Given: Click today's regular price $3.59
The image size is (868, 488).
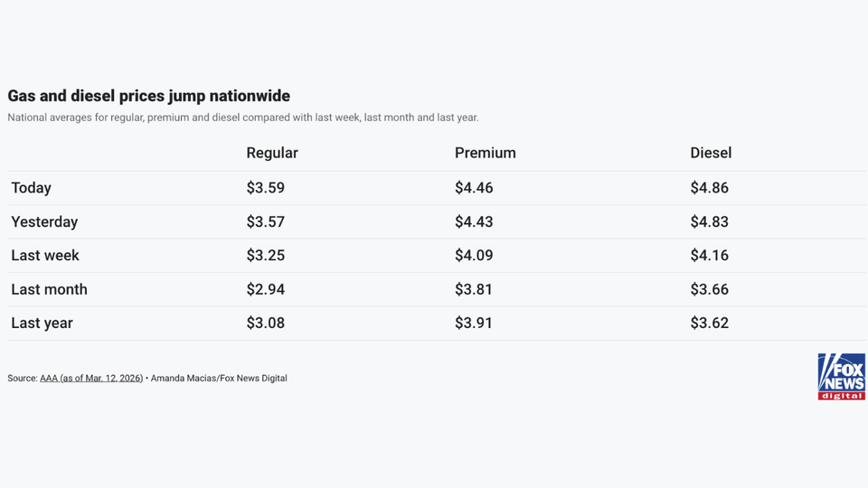Looking at the screenshot, I should click(265, 188).
